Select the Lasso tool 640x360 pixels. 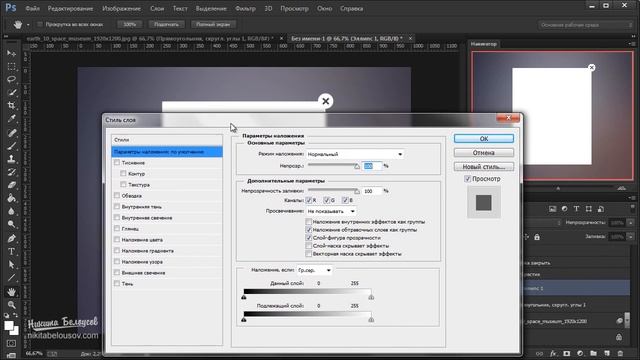11,79
